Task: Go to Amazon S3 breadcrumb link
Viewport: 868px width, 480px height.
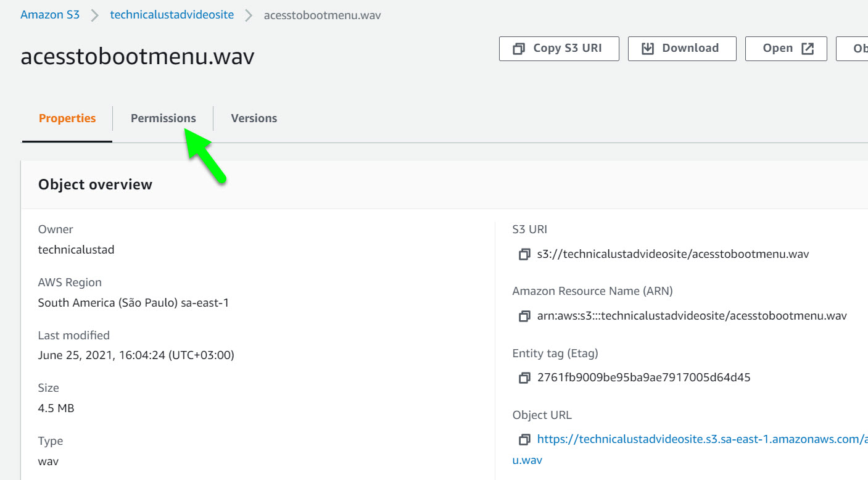Action: 50,15
